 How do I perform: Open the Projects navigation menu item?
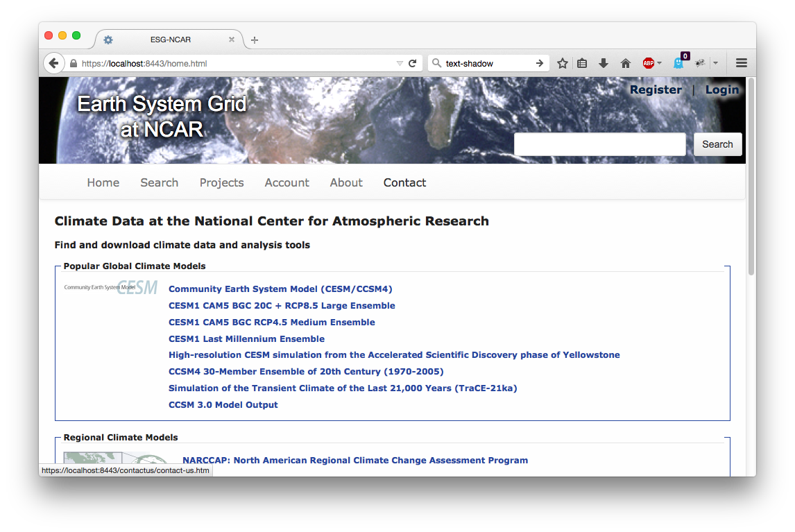click(221, 182)
